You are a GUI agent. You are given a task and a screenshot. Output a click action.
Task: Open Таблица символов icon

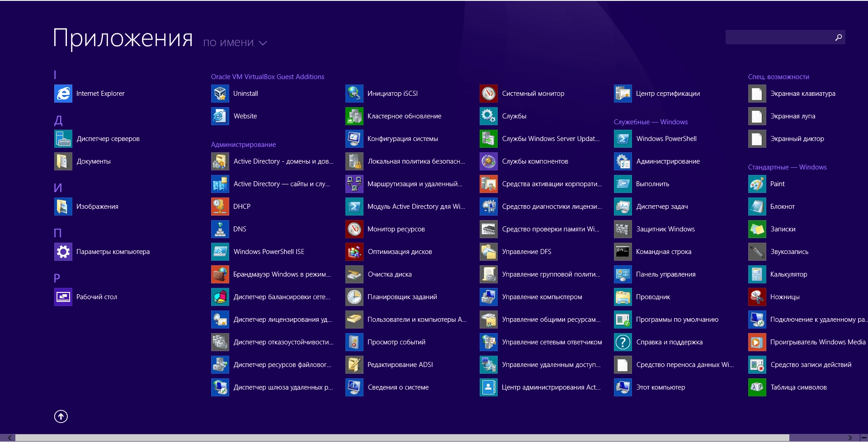pos(757,387)
